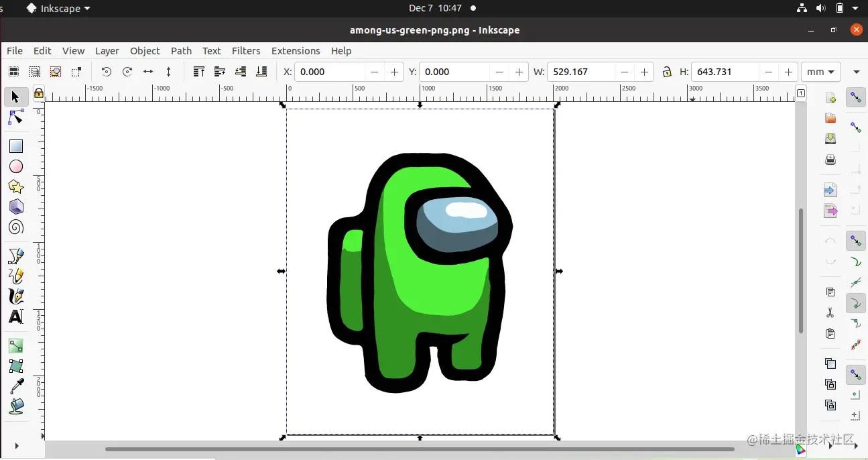The width and height of the screenshot is (868, 460).
Task: Open the Layer menu
Action: pos(107,51)
